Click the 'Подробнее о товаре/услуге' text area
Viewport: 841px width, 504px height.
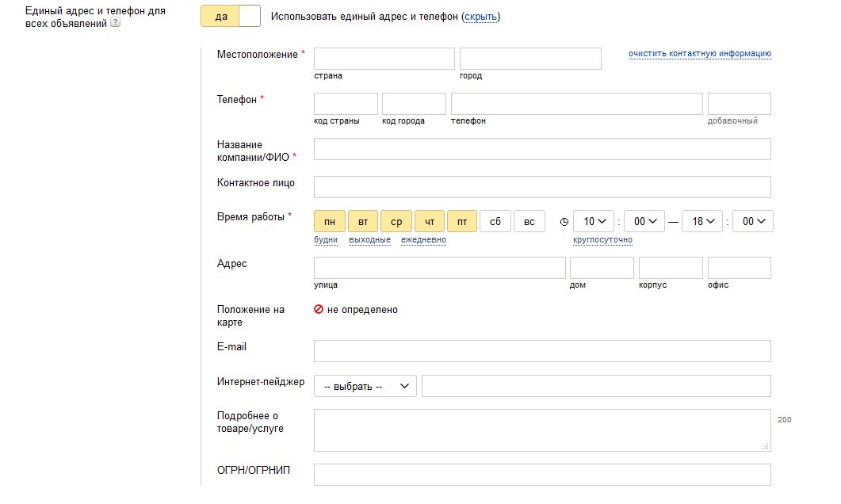pyautogui.click(x=542, y=430)
